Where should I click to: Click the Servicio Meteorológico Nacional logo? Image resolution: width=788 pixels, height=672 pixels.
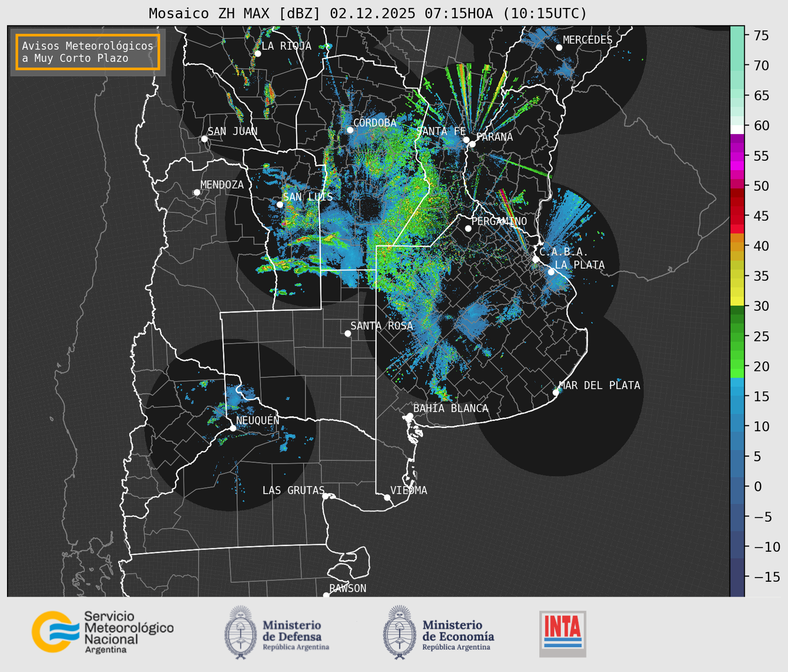coord(103,632)
